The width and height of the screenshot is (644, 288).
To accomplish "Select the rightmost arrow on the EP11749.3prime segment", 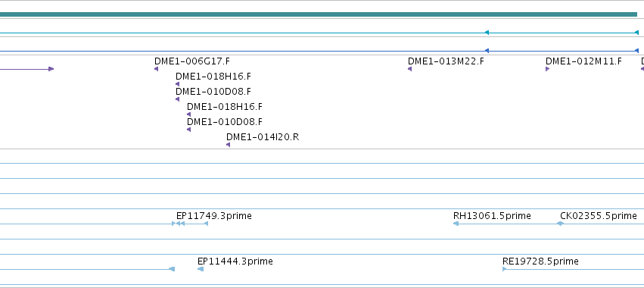I will (x=206, y=224).
